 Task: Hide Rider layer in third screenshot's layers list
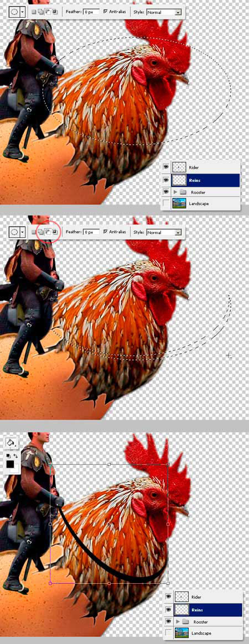coord(168,597)
